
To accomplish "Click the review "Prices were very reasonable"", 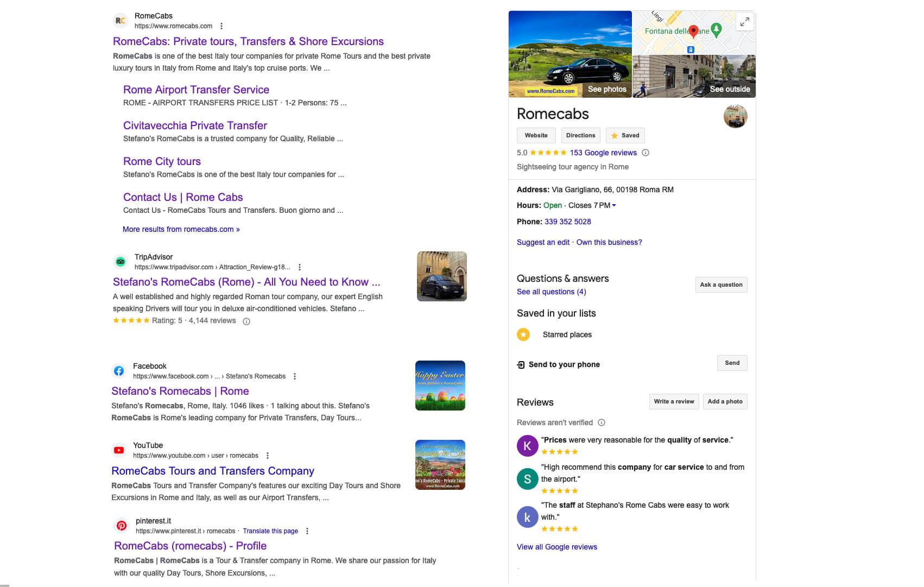I will 637,440.
